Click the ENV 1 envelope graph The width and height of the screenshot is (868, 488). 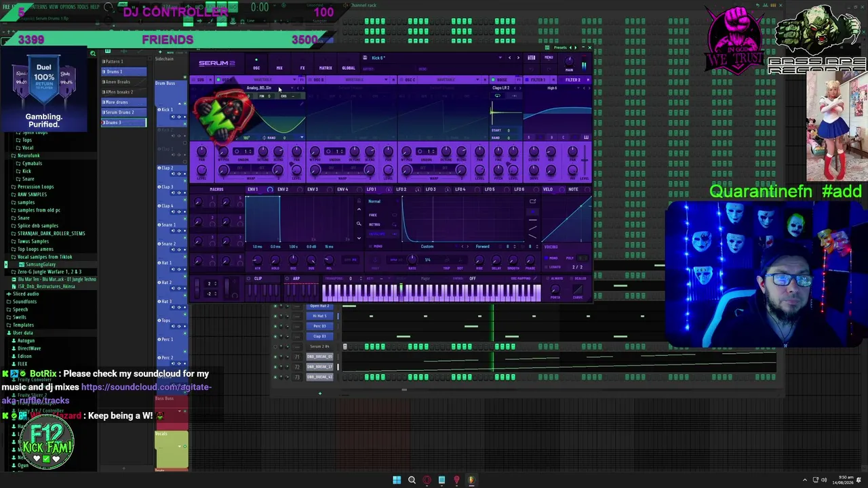click(x=300, y=219)
